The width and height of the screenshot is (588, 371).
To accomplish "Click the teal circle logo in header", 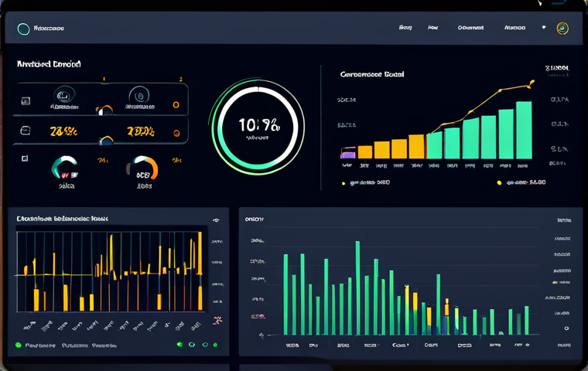I will point(23,29).
